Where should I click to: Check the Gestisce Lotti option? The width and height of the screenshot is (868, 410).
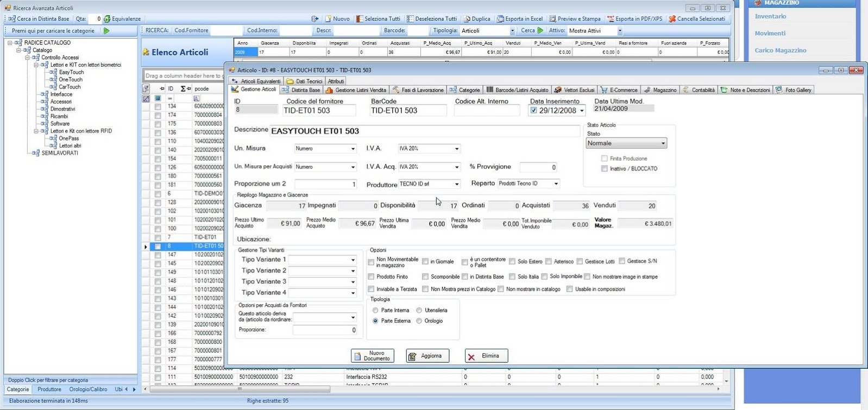tap(580, 261)
